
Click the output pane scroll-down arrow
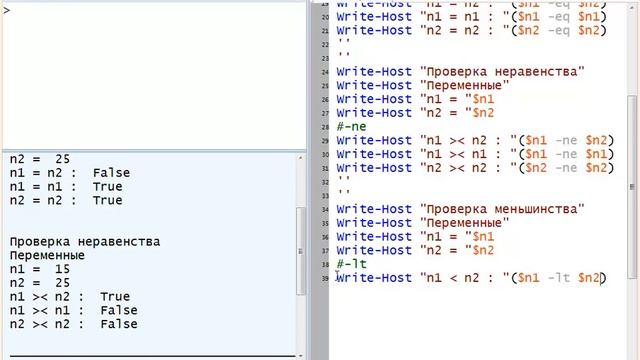(300, 356)
